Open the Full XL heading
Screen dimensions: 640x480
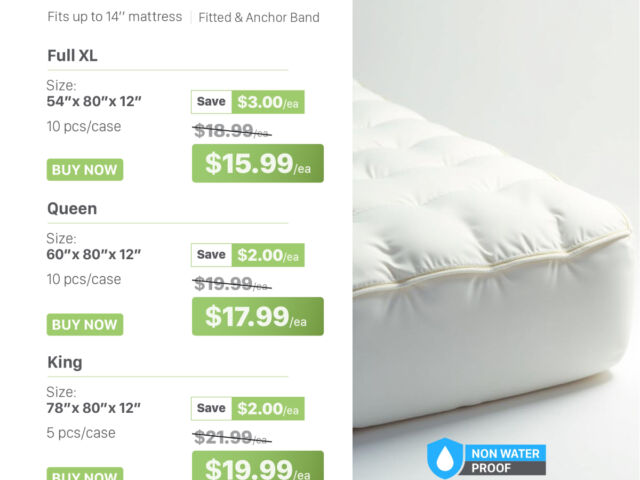click(72, 56)
